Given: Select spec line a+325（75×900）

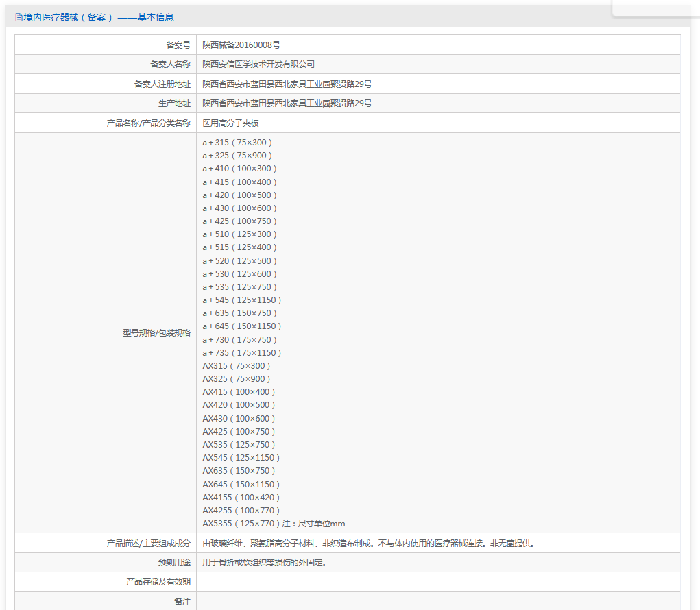Looking at the screenshot, I should 237,156.
